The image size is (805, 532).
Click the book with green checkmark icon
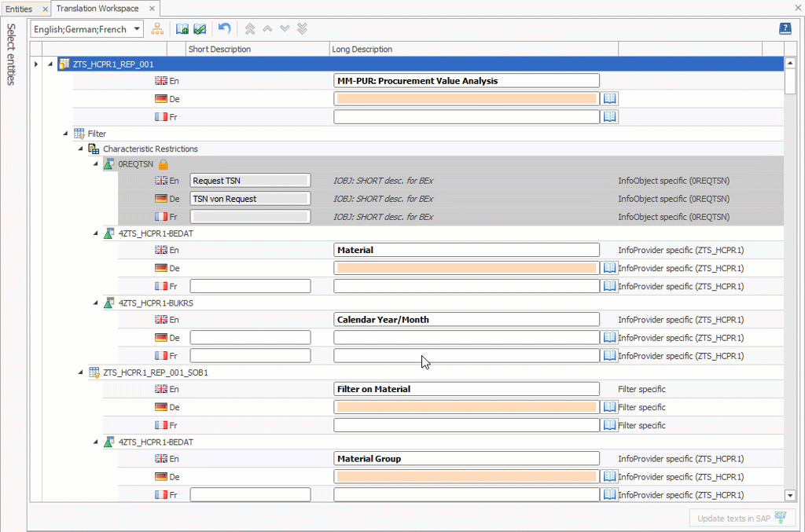click(x=200, y=29)
